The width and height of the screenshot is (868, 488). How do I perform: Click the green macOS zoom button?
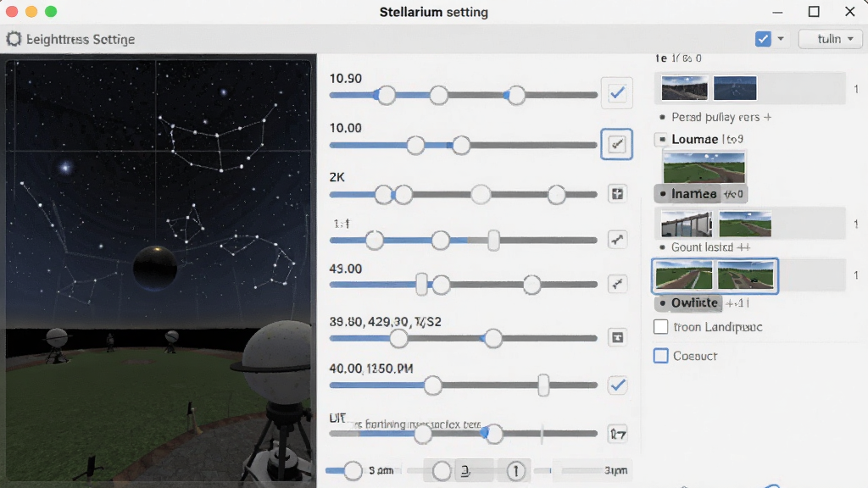pos(51,12)
